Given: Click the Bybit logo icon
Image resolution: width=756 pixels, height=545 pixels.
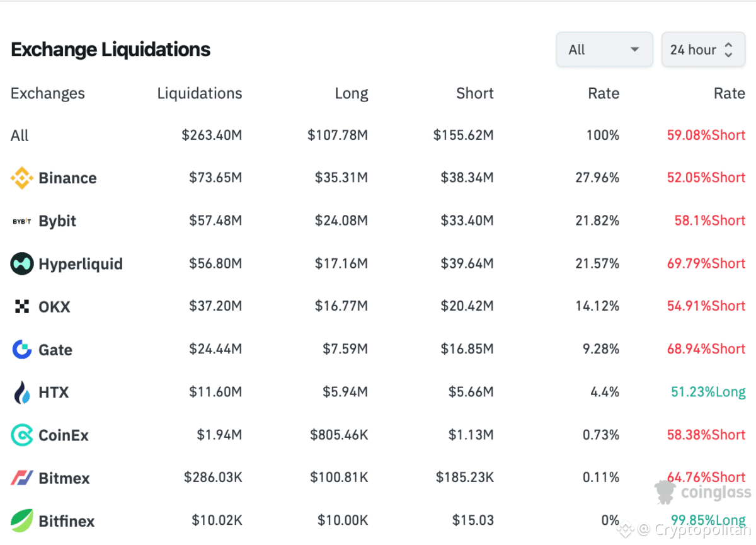Looking at the screenshot, I should point(22,221).
